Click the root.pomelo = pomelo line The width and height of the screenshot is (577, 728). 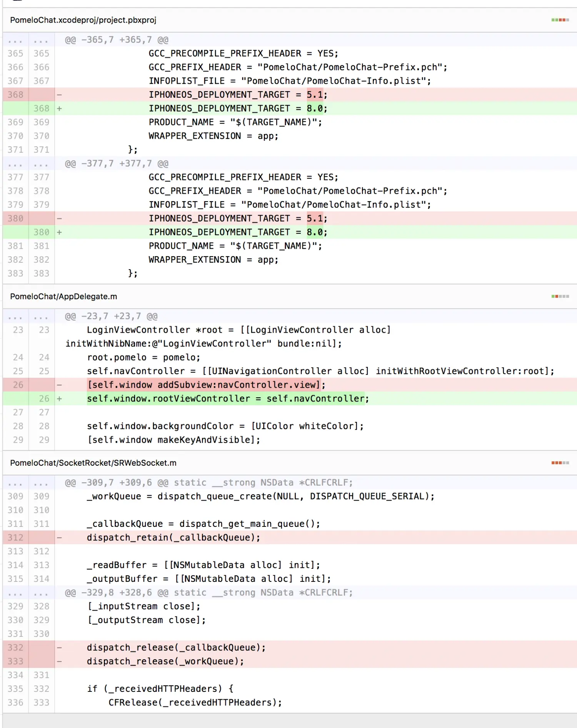tap(290, 358)
